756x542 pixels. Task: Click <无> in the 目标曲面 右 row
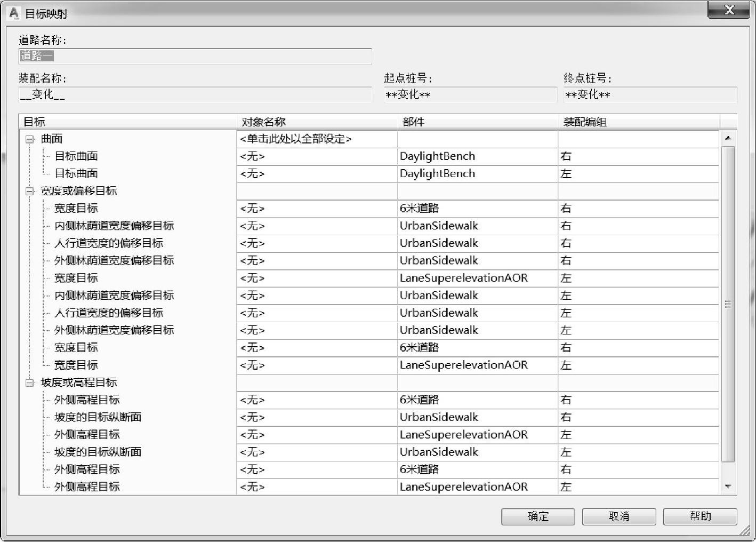pyautogui.click(x=252, y=156)
